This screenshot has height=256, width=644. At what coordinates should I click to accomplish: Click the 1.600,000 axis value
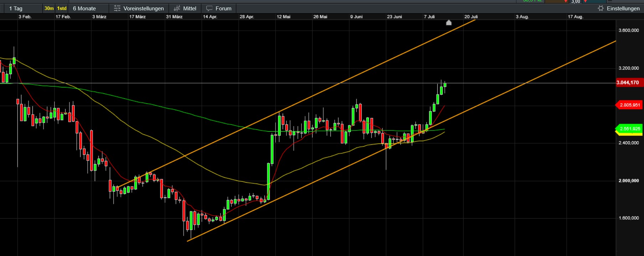(x=629, y=218)
